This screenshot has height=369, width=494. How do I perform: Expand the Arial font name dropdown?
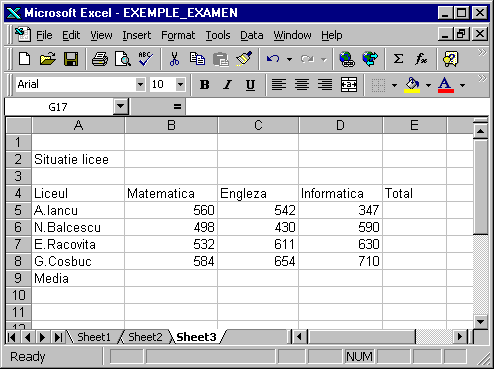(141, 84)
